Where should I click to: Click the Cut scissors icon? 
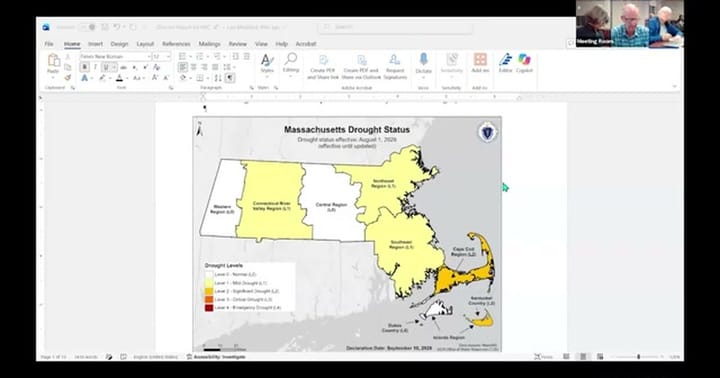click(x=68, y=56)
